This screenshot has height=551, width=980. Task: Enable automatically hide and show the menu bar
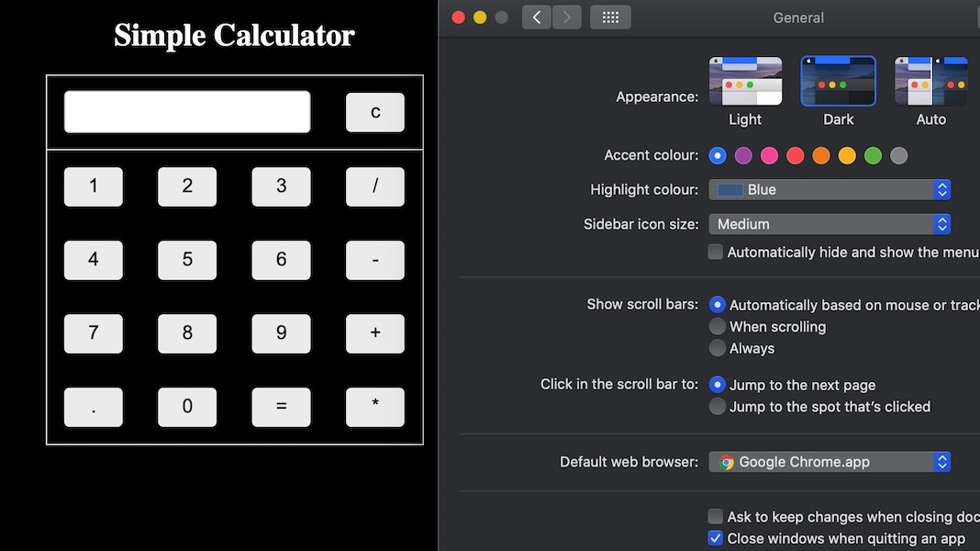point(716,252)
